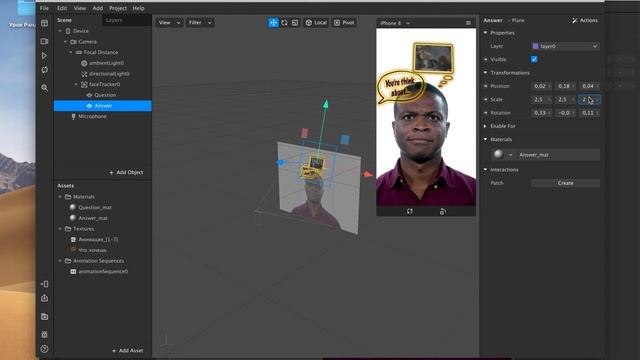
Task: Click the patch arrow next to Position
Action: 486,86
